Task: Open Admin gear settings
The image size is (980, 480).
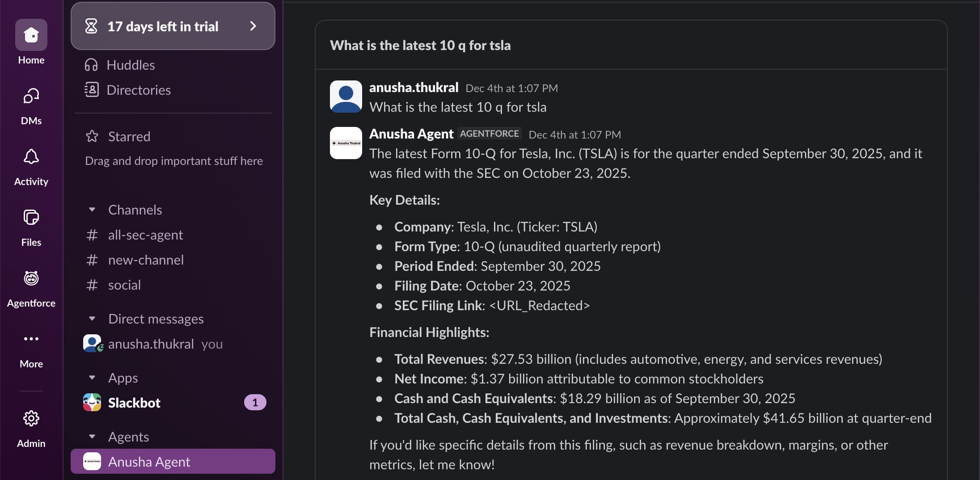Action: 31,419
